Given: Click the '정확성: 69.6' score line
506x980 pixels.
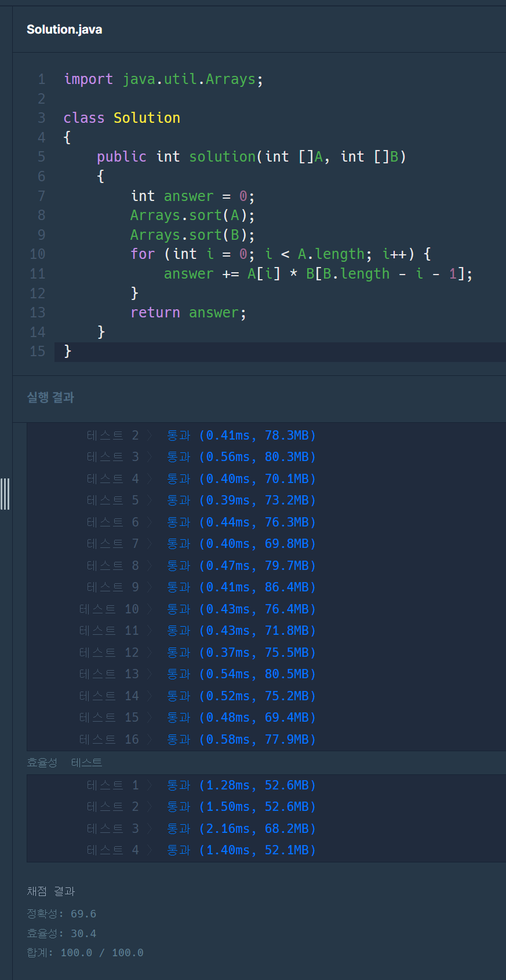Looking at the screenshot, I should [x=61, y=913].
